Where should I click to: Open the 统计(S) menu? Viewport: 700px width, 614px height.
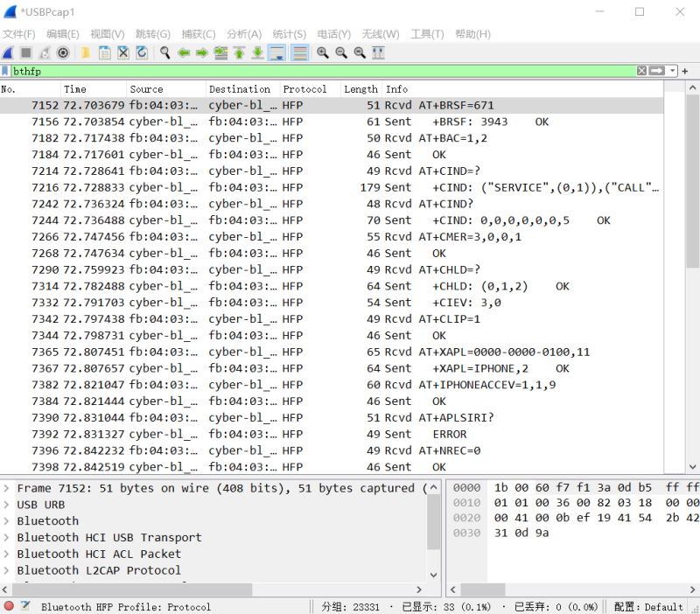pyautogui.click(x=289, y=34)
